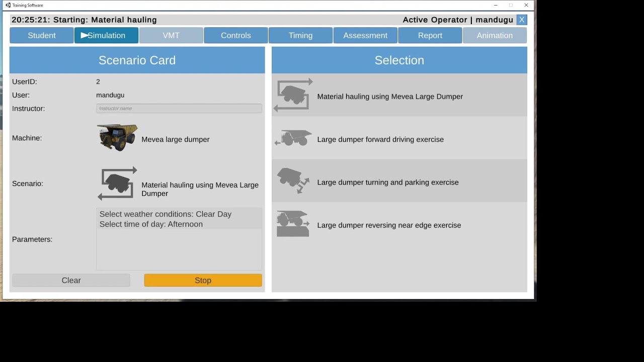Click the Mevea large dumper machine thumbnail

[117, 138]
